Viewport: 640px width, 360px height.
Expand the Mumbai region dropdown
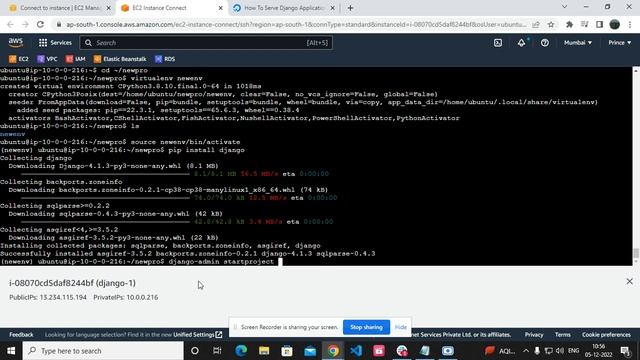tap(578, 42)
